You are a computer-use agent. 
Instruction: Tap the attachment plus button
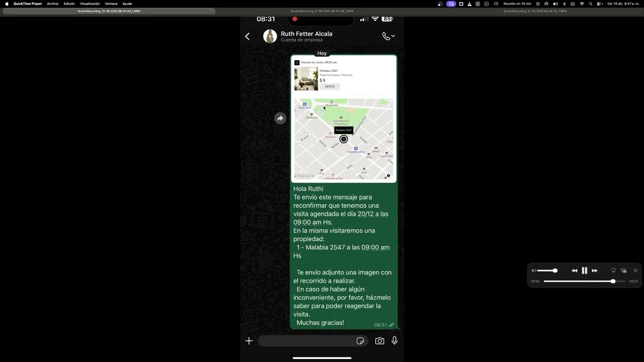pyautogui.click(x=249, y=341)
